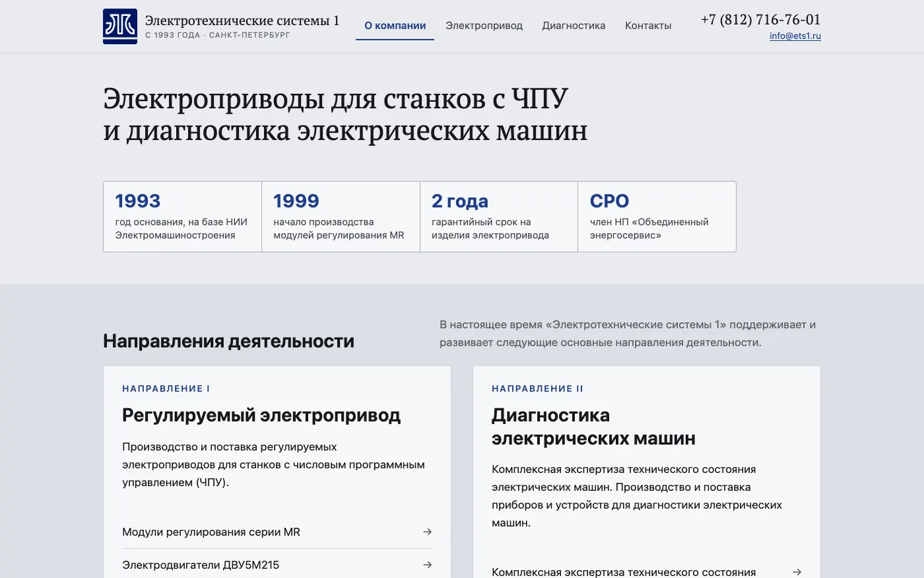This screenshot has height=578, width=924.
Task: Click paragraph starting В настоящее время
Action: point(628,334)
